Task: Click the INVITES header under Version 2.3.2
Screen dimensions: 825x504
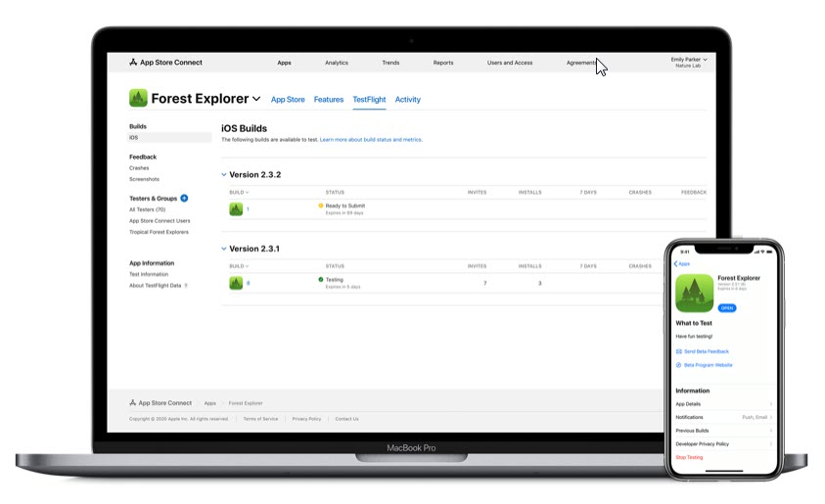Action: click(x=477, y=193)
